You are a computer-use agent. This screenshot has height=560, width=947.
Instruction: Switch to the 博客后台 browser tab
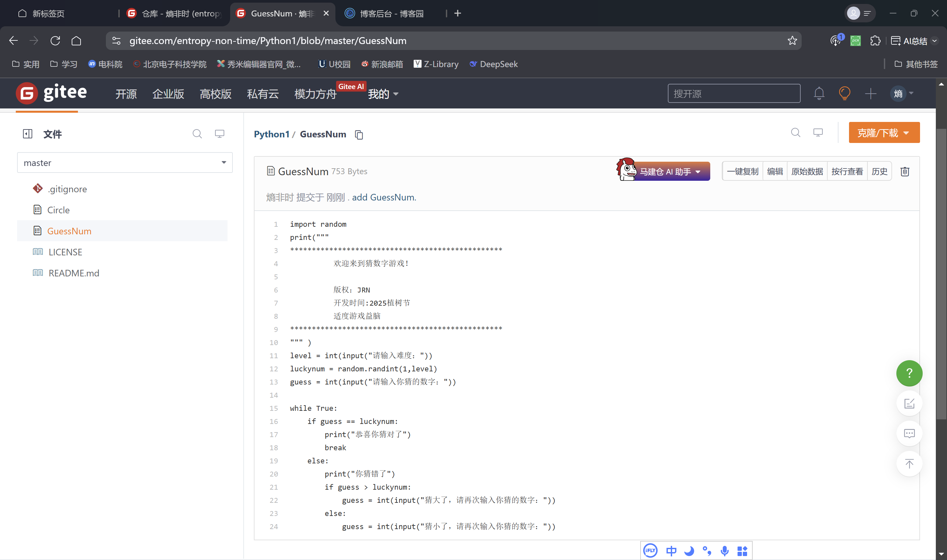(x=391, y=13)
